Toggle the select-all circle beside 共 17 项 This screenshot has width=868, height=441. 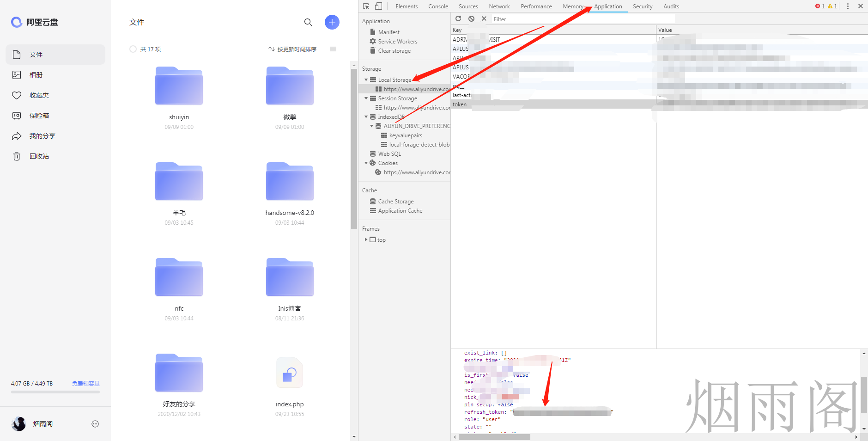point(133,49)
